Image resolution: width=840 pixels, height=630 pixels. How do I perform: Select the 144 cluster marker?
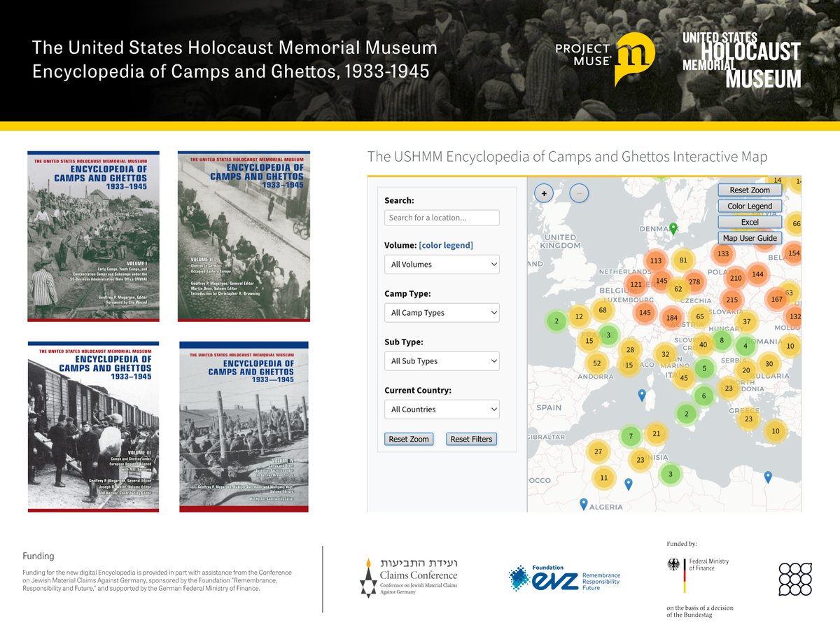pyautogui.click(x=757, y=274)
